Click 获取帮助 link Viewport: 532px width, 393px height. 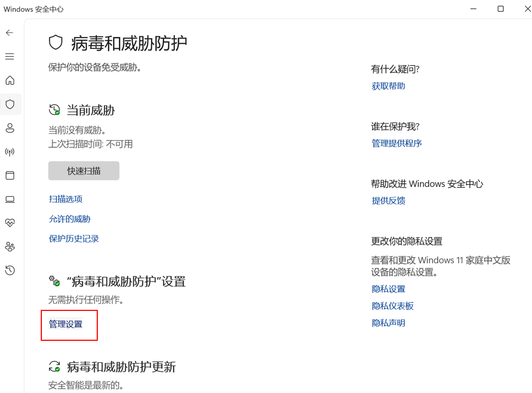pos(388,86)
